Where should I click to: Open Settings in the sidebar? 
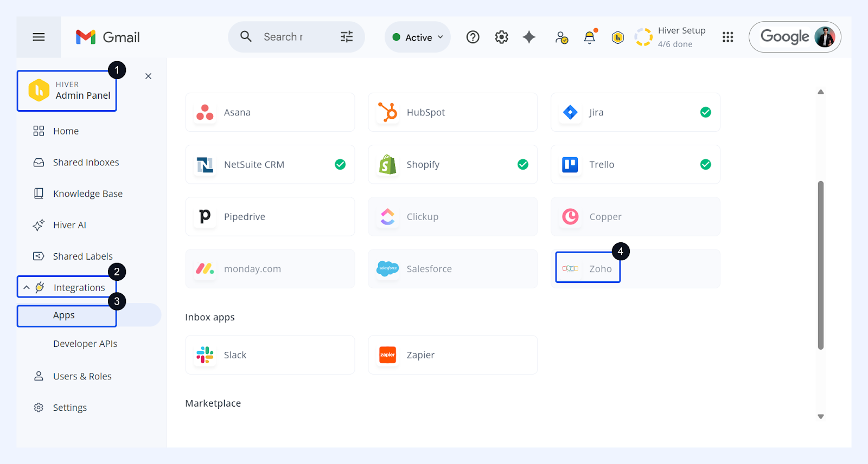coord(60,408)
